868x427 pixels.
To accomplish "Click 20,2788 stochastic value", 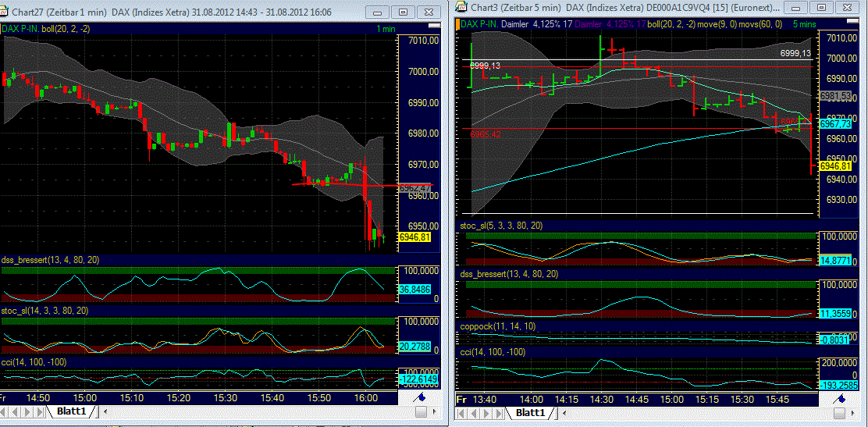I will pos(414,347).
